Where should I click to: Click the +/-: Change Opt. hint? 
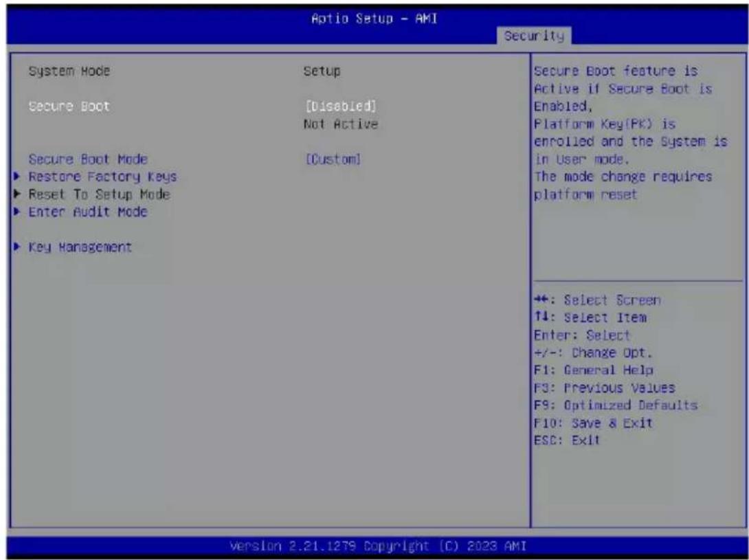point(593,352)
